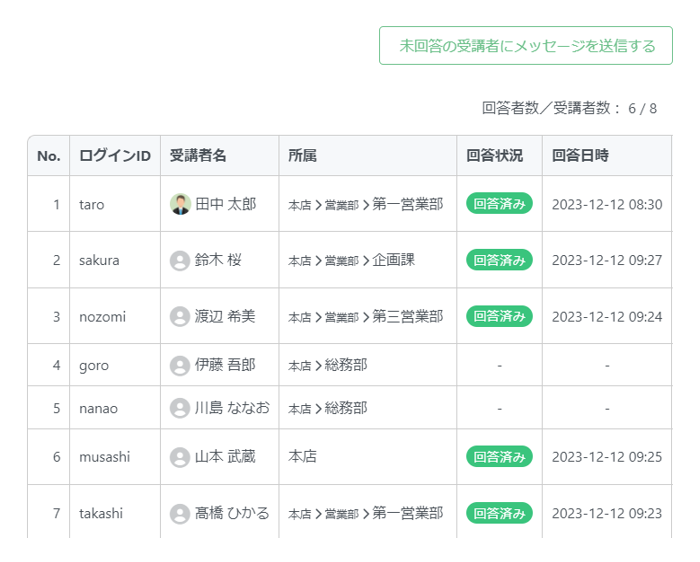Click 伊藤 吾郎's default avatar icon
700x562 pixels.
pos(180,366)
